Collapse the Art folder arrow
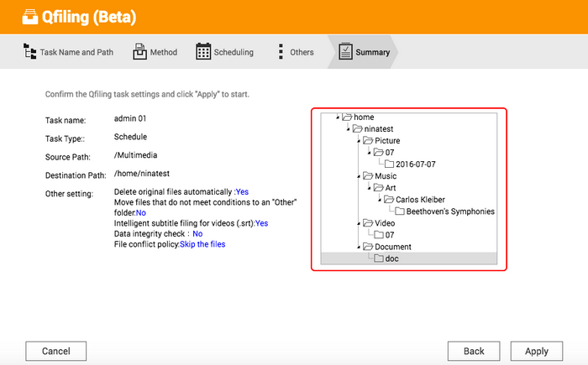588x365 pixels. coord(369,188)
